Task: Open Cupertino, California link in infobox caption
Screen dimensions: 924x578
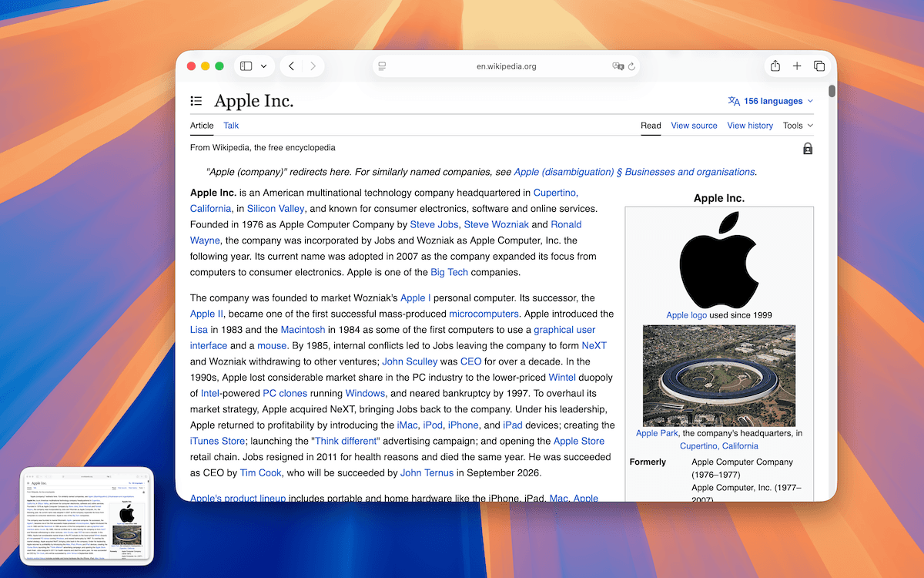Action: pos(719,446)
